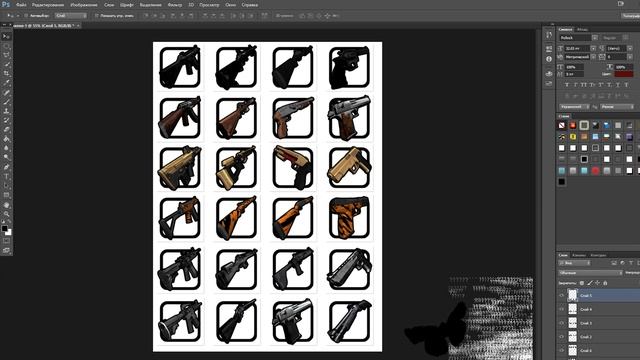The height and width of the screenshot is (360, 640).
Task: Select the Lasso tool
Action: pyautogui.click(x=6, y=55)
